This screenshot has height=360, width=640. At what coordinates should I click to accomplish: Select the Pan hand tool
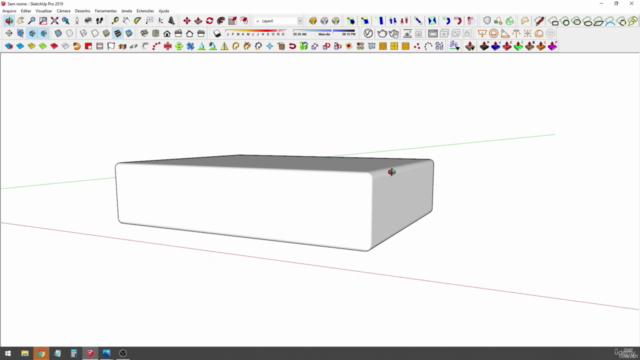(20, 21)
